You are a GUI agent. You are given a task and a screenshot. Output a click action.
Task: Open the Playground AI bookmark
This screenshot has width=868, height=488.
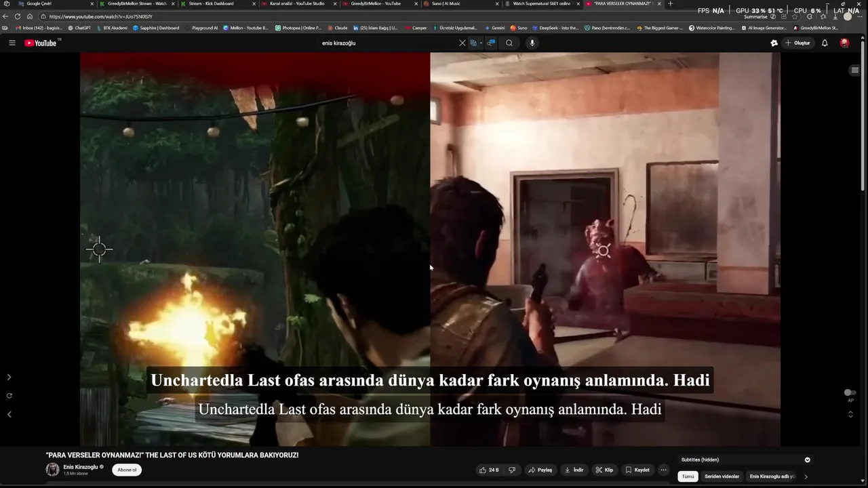[201, 28]
